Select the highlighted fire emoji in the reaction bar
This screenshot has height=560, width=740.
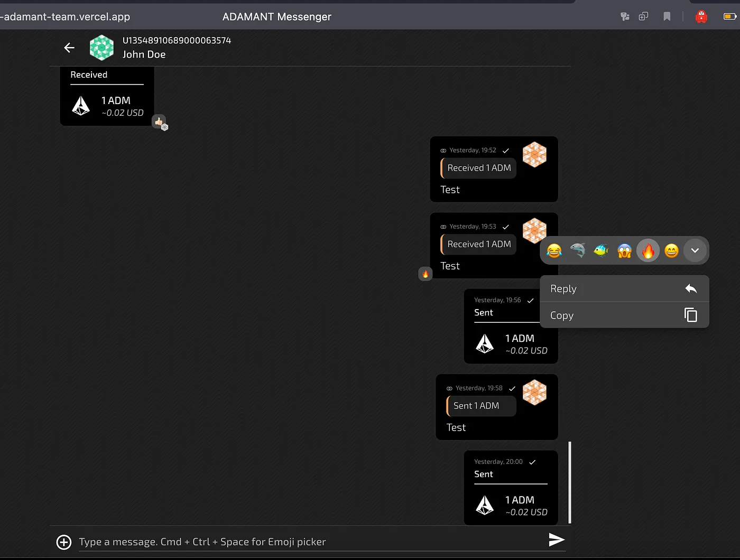(648, 250)
